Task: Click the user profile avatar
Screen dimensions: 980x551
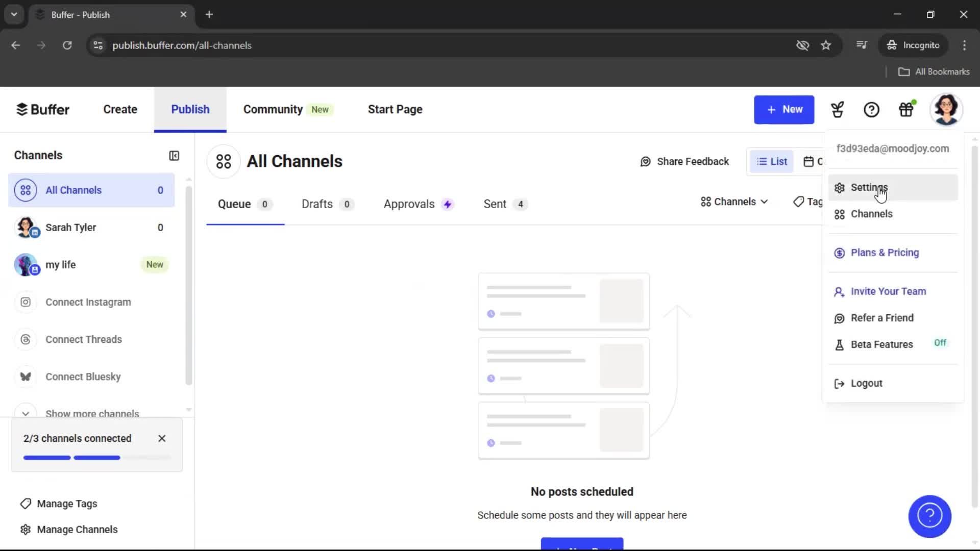Action: (x=946, y=110)
